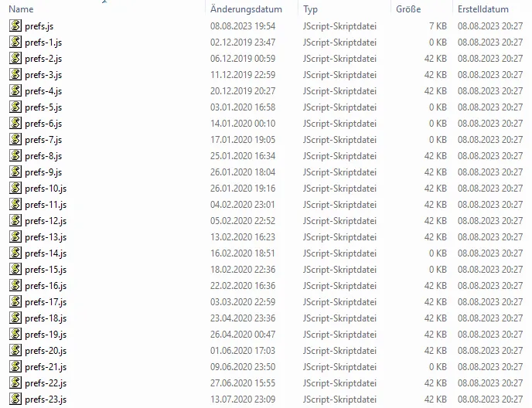Click modified date 27.06.2020 15:55
This screenshot has width=532, height=408.
(x=243, y=383)
